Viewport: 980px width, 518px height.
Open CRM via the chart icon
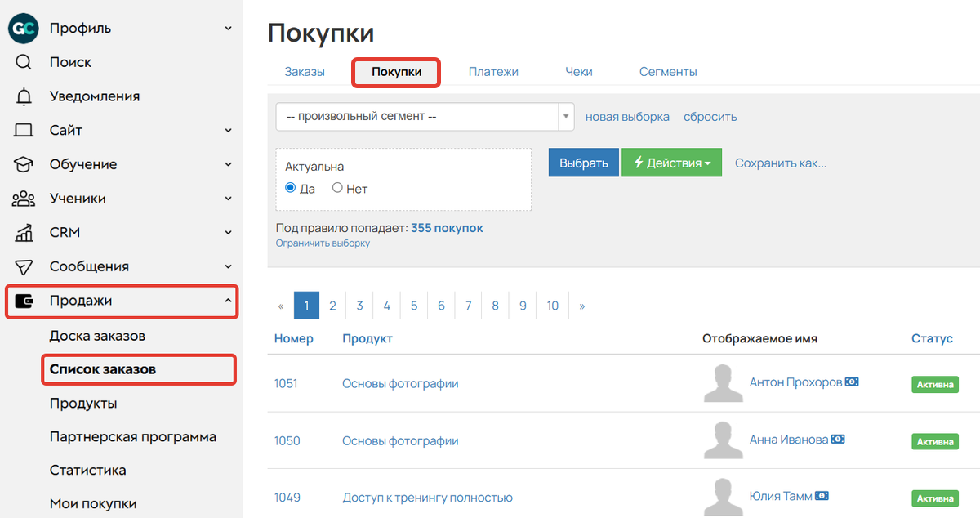point(23,232)
